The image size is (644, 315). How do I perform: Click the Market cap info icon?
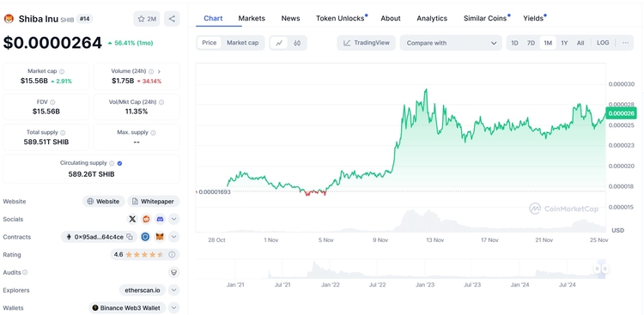(62, 71)
